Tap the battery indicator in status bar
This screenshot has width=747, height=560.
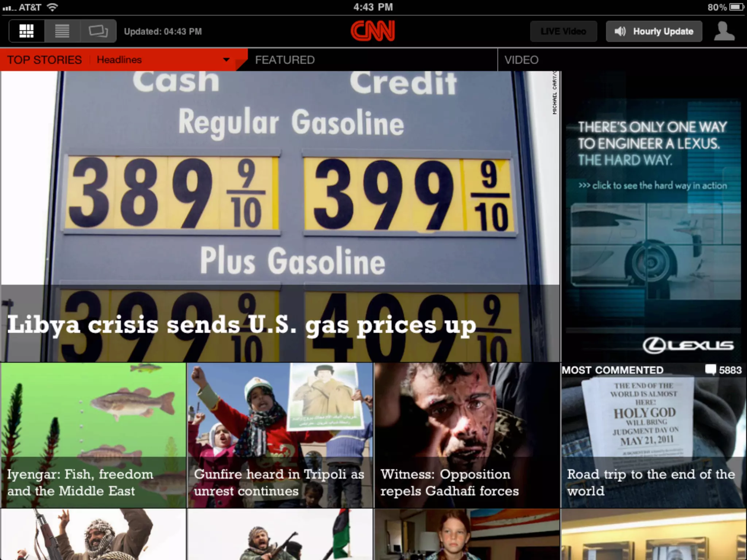point(736,7)
